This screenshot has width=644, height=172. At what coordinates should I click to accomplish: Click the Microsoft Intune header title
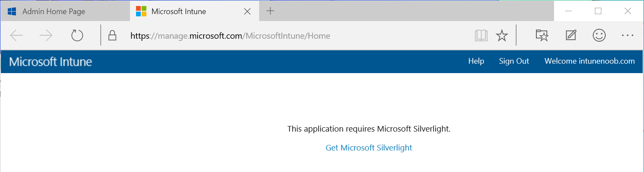pyautogui.click(x=50, y=62)
